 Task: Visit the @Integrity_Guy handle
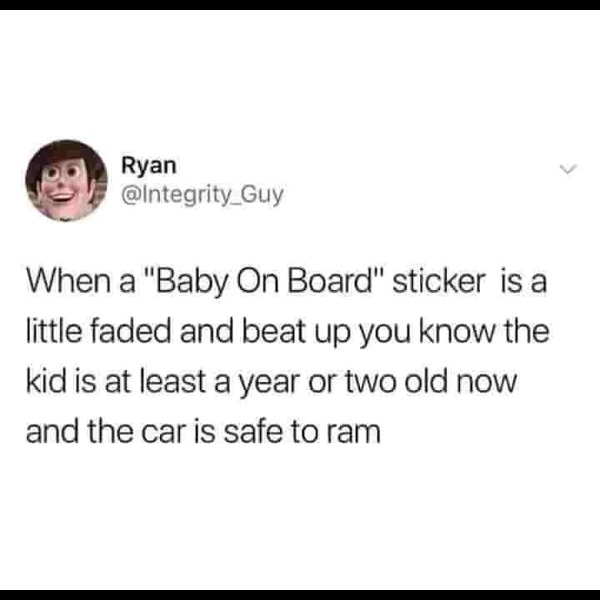[202, 194]
